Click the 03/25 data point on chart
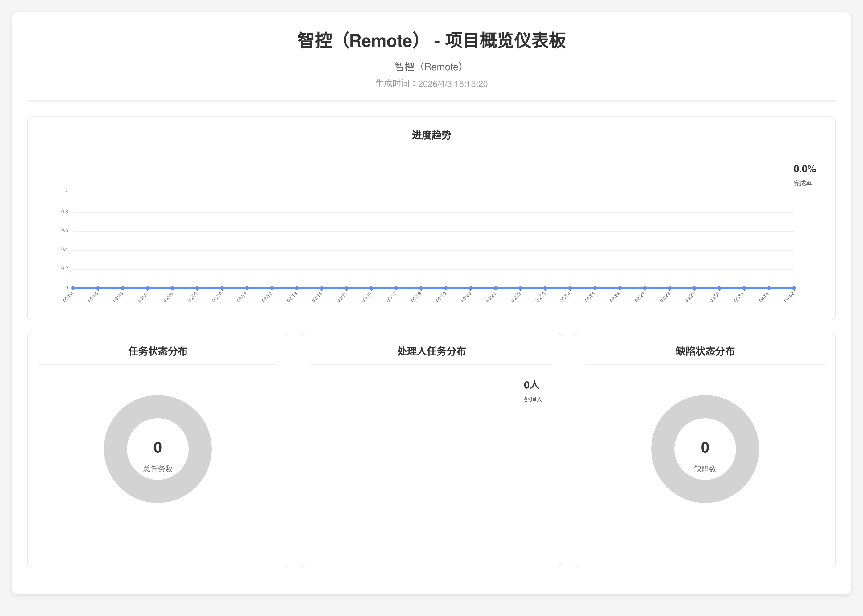Screen dimensions: 863x616 (x=595, y=288)
